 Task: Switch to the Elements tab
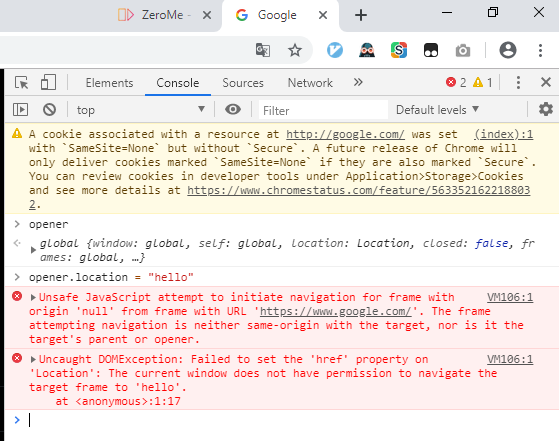point(109,83)
